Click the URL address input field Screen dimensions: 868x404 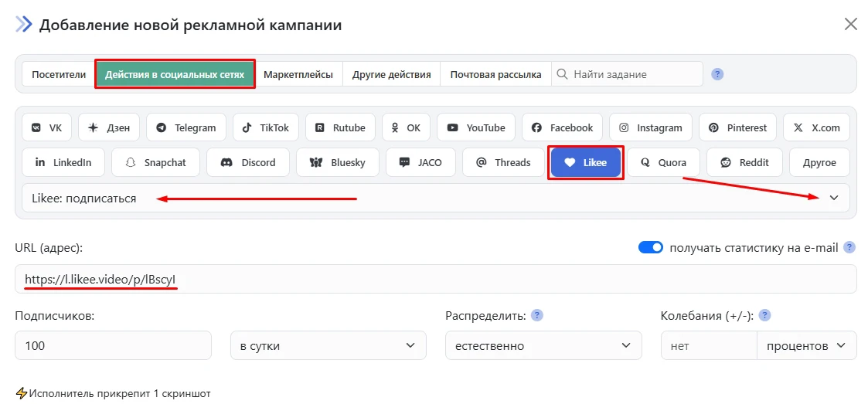(x=435, y=280)
